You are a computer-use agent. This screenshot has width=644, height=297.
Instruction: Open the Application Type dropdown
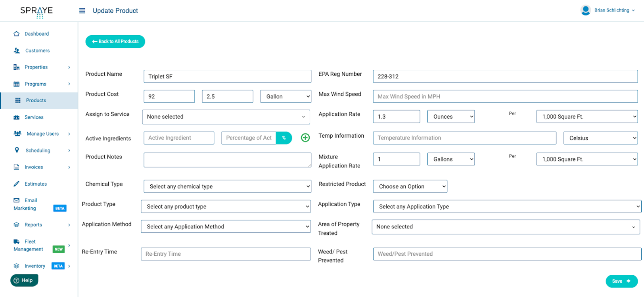[507, 207]
